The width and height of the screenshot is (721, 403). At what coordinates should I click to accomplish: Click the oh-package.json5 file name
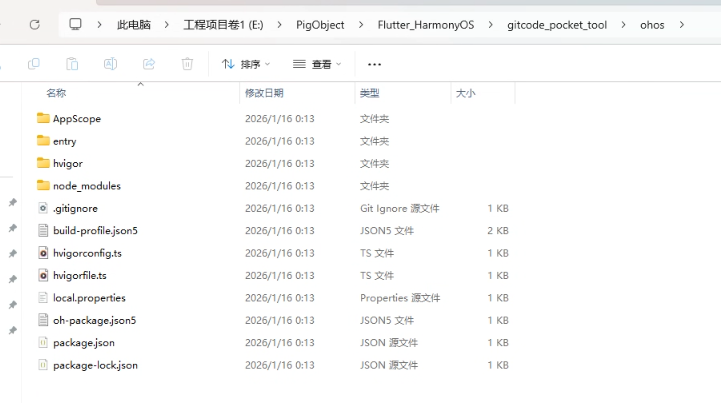94,320
